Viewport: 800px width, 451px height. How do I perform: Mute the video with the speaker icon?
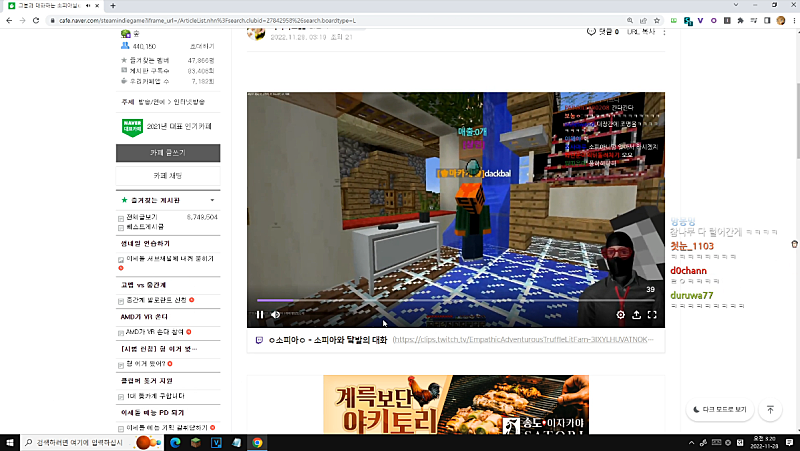tap(276, 315)
